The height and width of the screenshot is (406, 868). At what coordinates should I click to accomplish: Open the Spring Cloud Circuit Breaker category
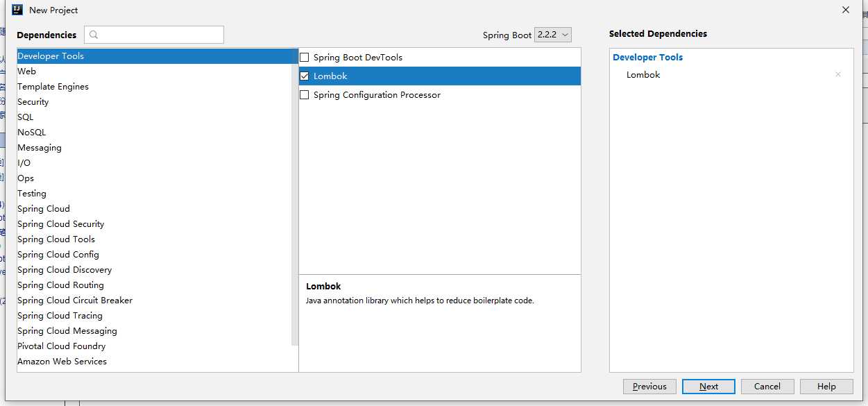pos(155,301)
